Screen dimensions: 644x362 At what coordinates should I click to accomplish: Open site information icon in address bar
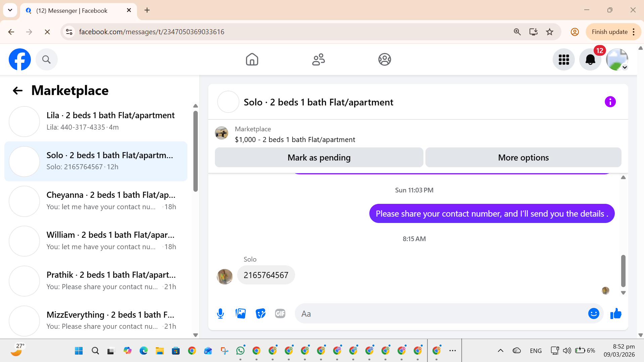pyautogui.click(x=69, y=32)
